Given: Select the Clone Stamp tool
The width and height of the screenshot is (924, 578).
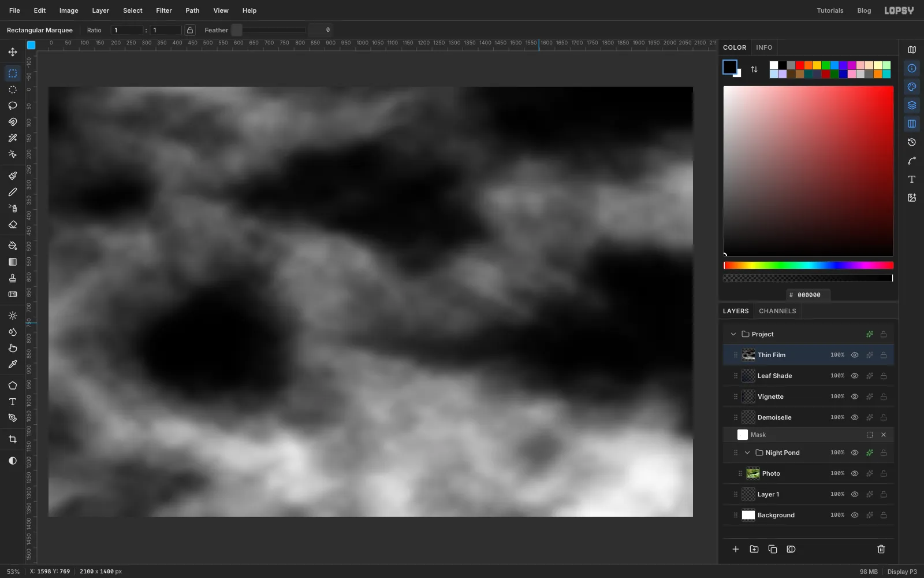Looking at the screenshot, I should point(13,278).
